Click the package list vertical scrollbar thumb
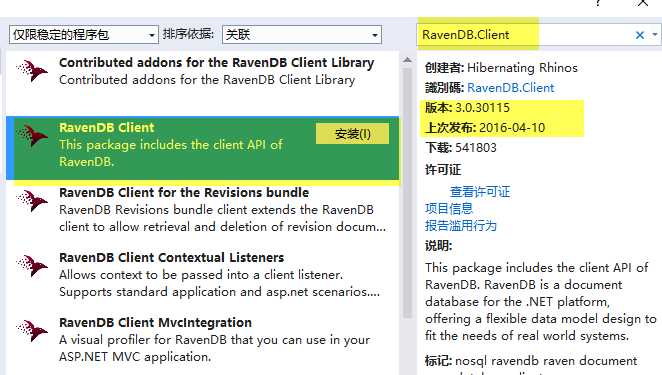Screen dimensions: 662x375 [x=407, y=192]
